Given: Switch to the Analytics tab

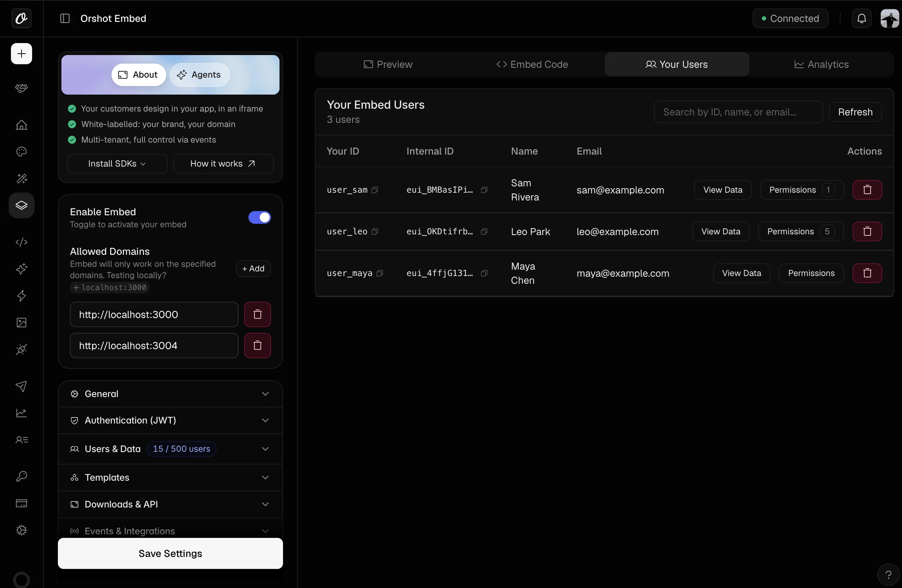Looking at the screenshot, I should click(821, 65).
